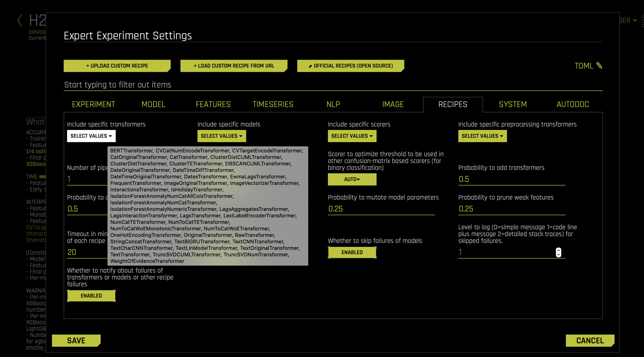Open Include specific models SELECT VALUES dropdown
This screenshot has width=644, height=357.
(x=222, y=136)
